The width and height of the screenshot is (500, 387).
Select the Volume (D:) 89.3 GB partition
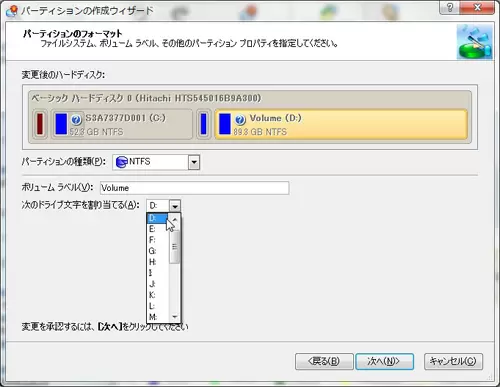pyautogui.click(x=341, y=124)
